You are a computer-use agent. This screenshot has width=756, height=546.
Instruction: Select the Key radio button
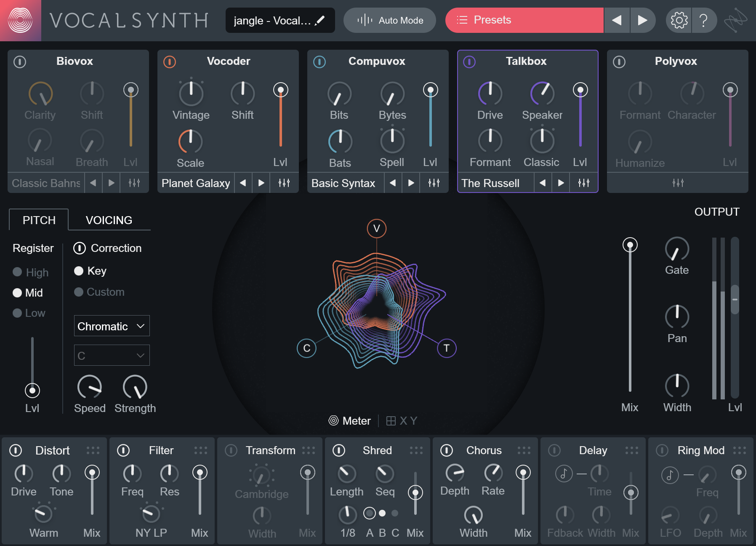point(79,271)
